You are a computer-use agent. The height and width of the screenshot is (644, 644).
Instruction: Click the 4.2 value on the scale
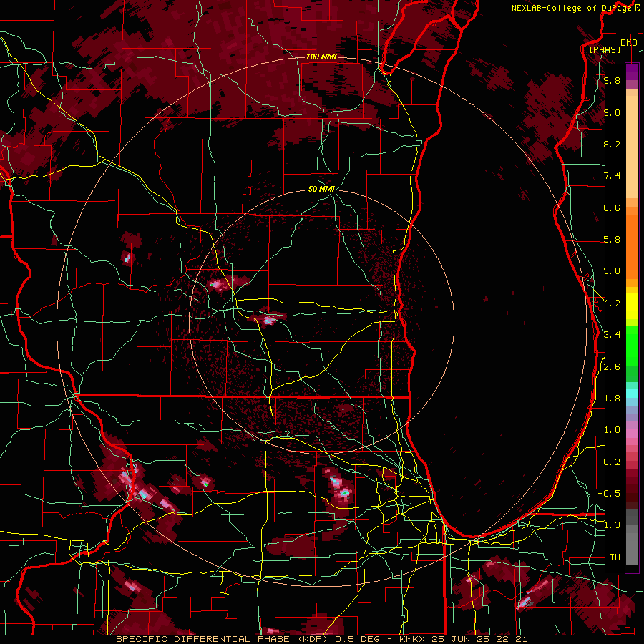click(x=612, y=303)
